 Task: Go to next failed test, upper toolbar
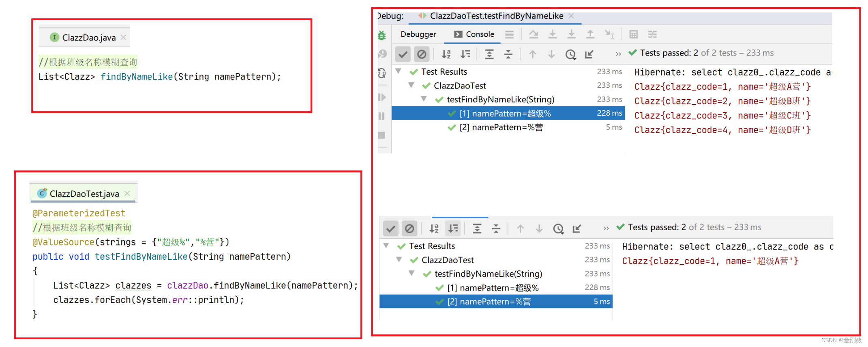pyautogui.click(x=551, y=54)
